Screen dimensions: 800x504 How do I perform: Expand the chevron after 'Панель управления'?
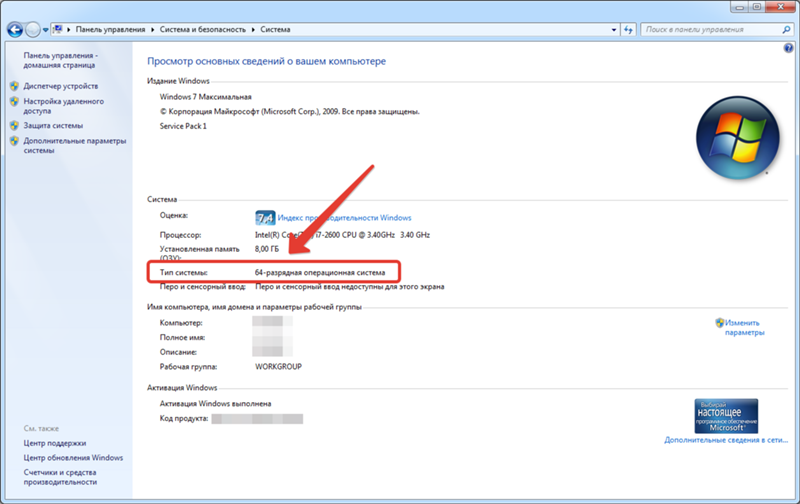pos(152,30)
